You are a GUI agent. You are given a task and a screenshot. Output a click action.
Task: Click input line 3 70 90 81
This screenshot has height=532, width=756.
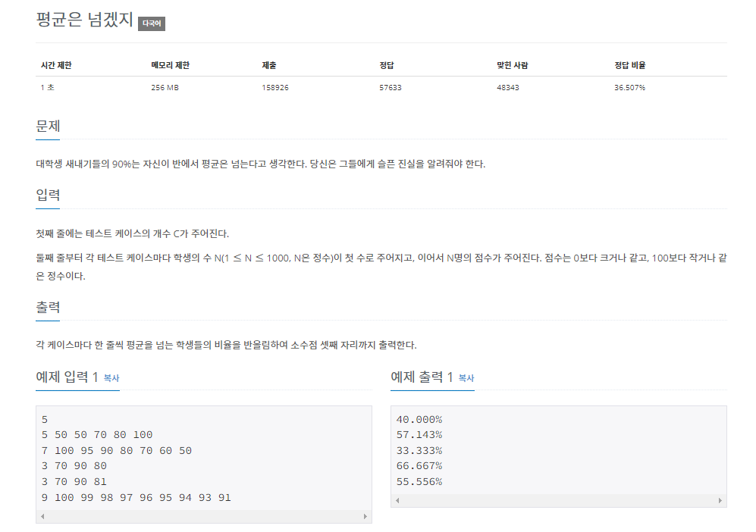(74, 482)
